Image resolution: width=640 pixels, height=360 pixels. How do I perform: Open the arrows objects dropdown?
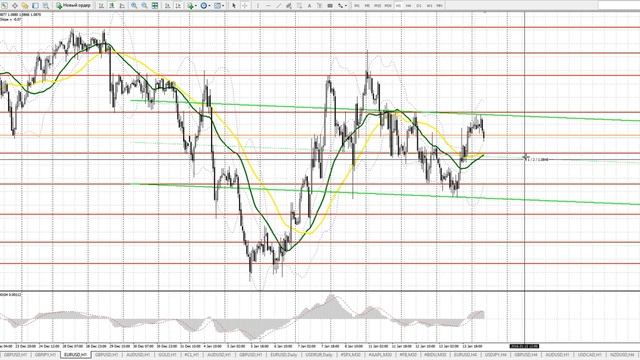click(342, 6)
